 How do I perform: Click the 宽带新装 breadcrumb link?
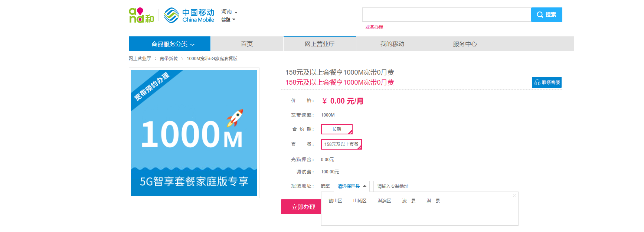click(169, 59)
